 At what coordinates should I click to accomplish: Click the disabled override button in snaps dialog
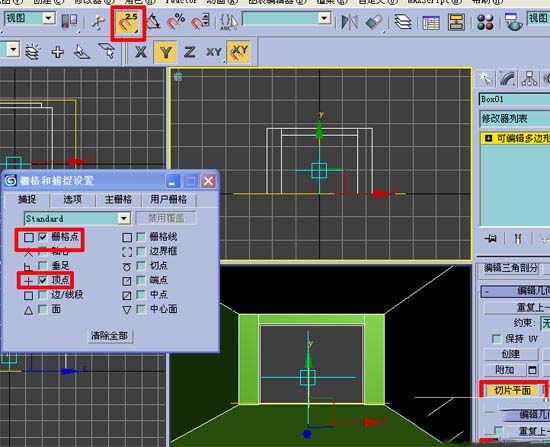click(x=166, y=218)
